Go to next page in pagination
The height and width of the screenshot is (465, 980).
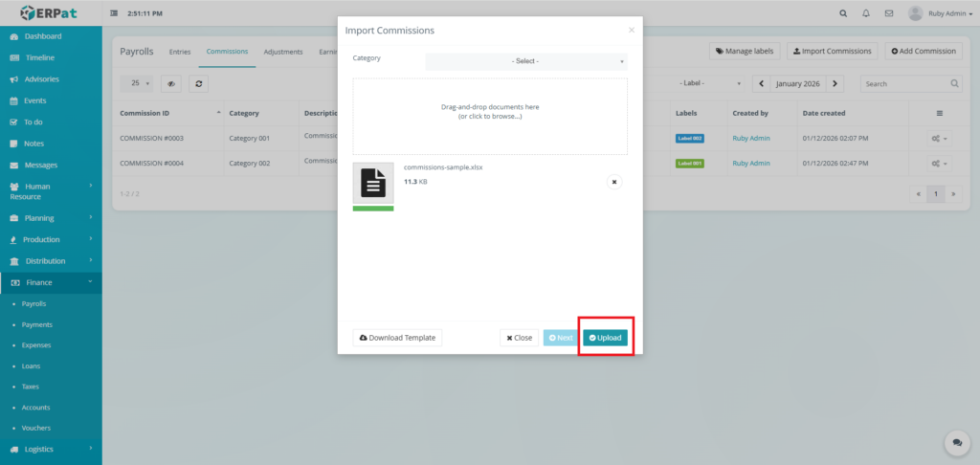pos(953,194)
